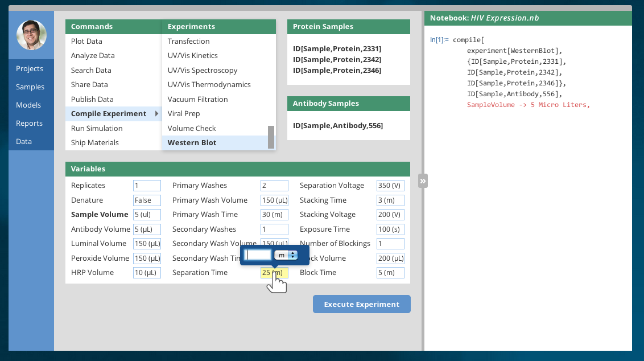This screenshot has width=644, height=361.
Task: Click the Denature False value field
Action: point(147,200)
